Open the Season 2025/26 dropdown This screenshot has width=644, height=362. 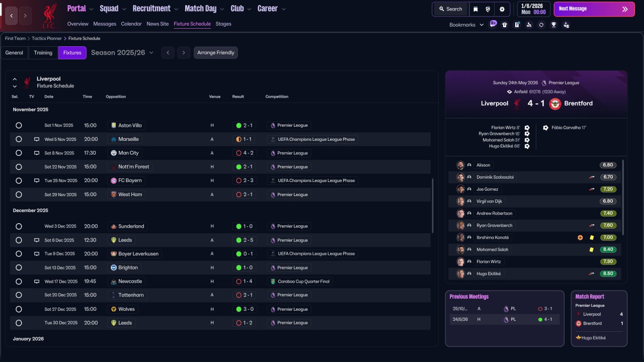click(x=122, y=52)
